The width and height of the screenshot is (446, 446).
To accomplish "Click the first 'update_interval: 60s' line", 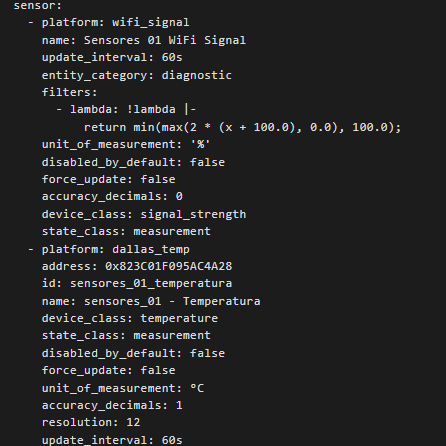I will (112, 57).
